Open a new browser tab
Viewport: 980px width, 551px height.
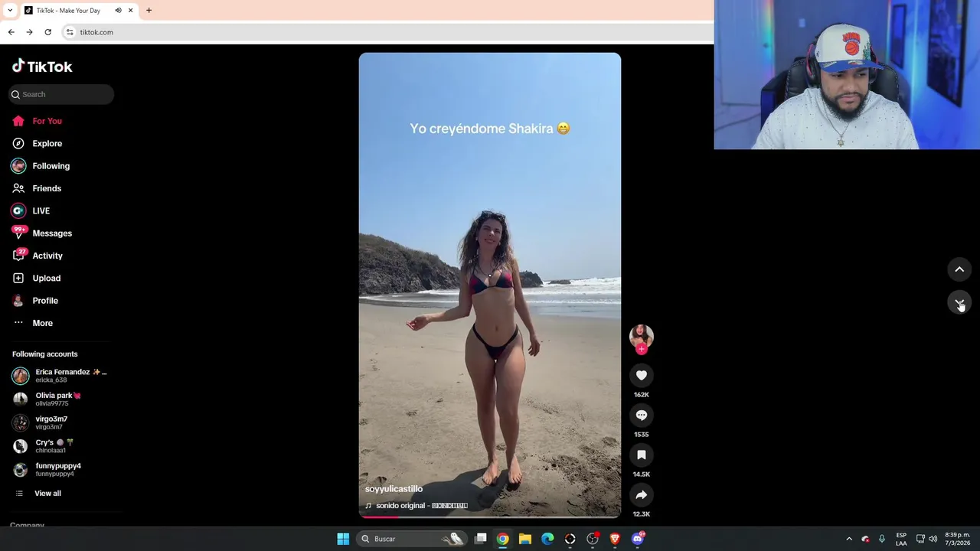coord(149,11)
